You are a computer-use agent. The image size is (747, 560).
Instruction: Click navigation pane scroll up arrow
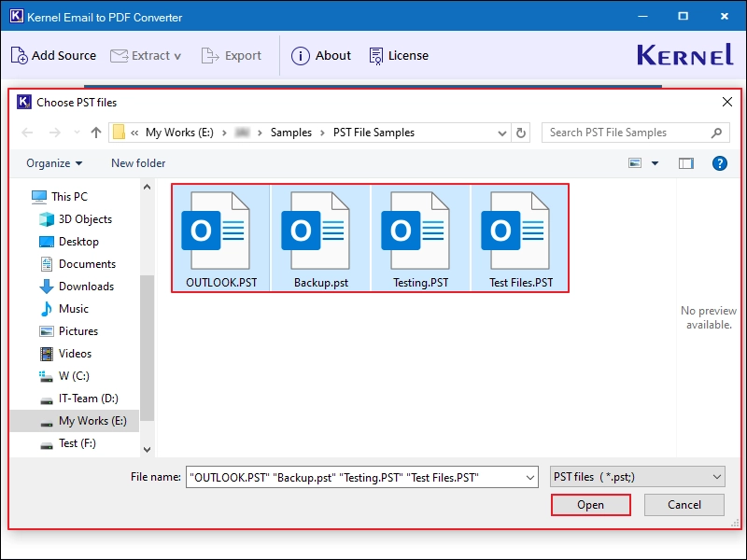click(x=148, y=188)
